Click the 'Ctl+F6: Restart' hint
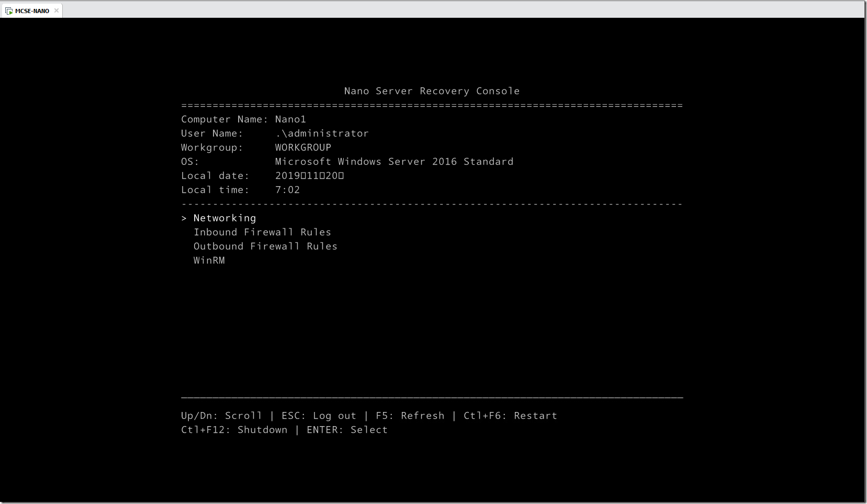The image size is (867, 504). tap(510, 416)
